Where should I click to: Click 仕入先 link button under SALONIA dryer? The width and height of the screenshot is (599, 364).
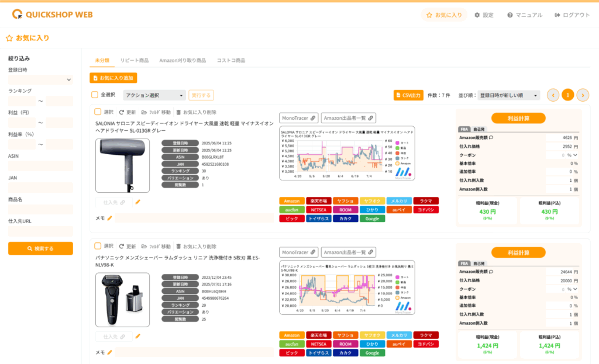[x=114, y=203]
